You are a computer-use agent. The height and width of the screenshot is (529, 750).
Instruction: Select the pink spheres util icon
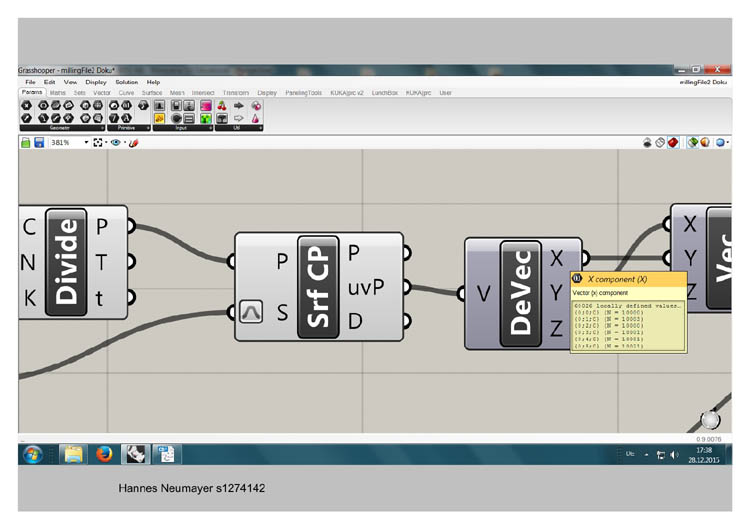click(x=256, y=106)
